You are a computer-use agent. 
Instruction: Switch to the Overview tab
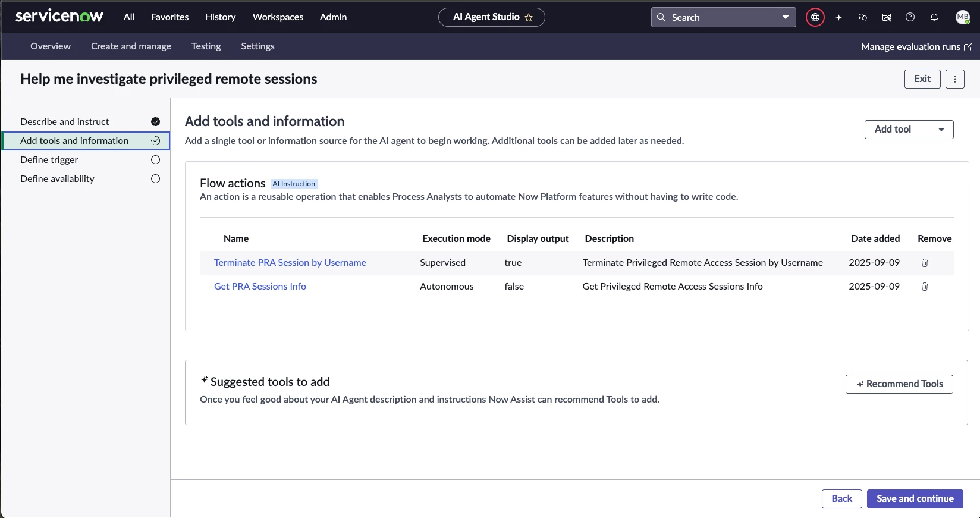(51, 46)
